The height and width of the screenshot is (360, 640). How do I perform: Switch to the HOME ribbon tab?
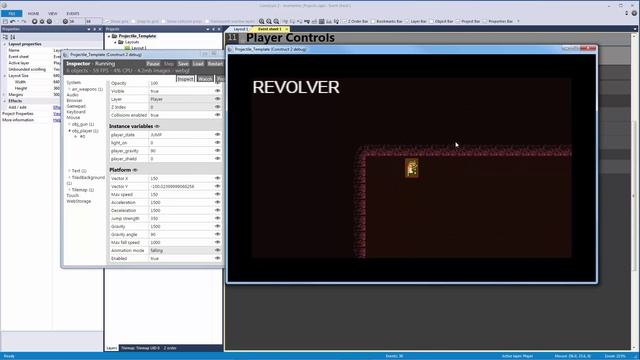pyautogui.click(x=33, y=13)
